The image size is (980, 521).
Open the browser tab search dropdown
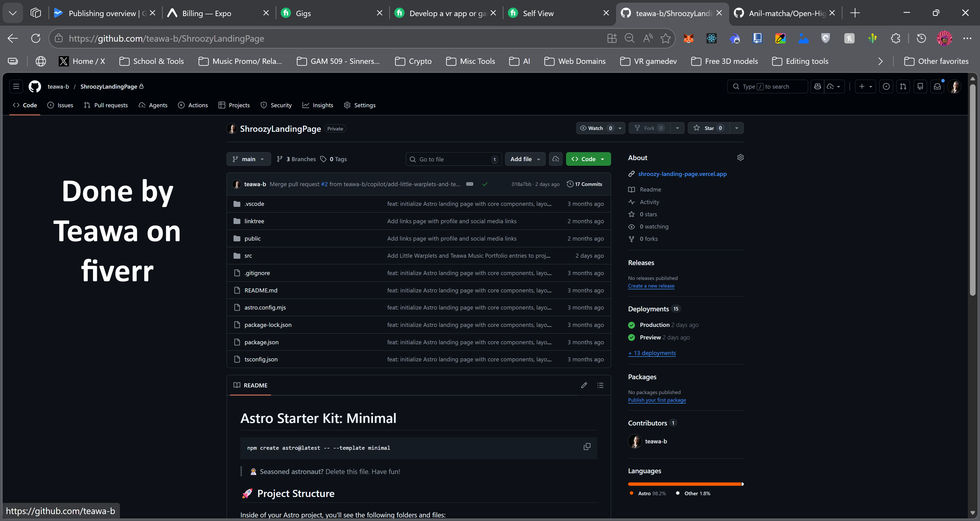coord(13,13)
